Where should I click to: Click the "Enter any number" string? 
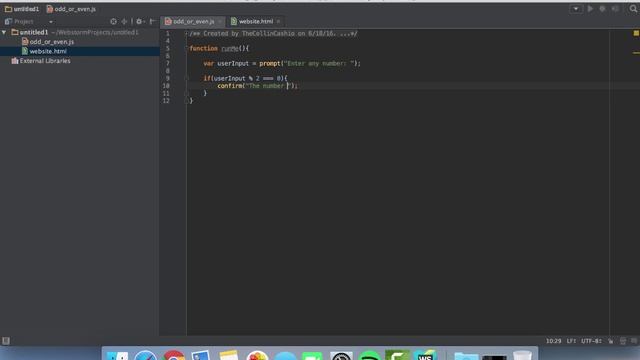click(x=320, y=63)
